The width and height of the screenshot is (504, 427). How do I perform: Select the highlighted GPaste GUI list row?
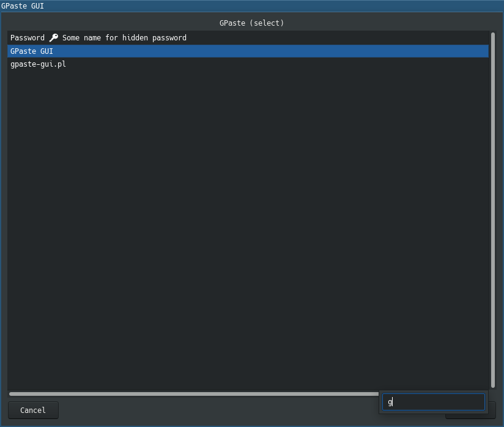248,51
